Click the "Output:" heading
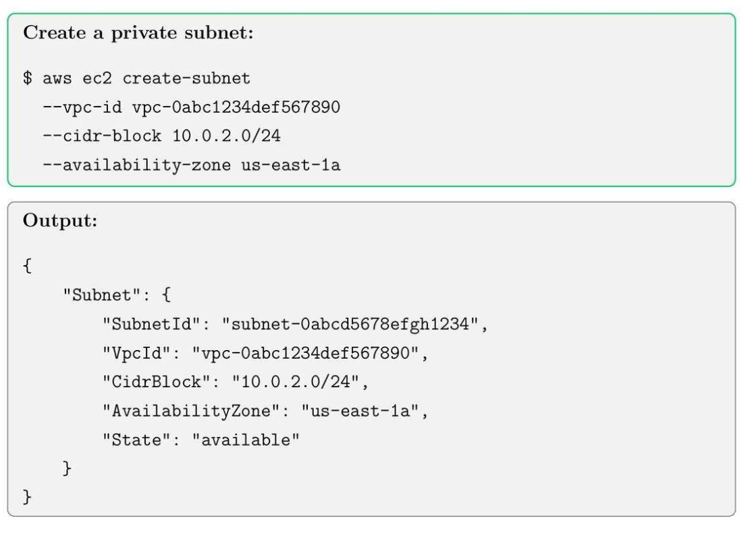The height and width of the screenshot is (541, 756). tap(61, 222)
